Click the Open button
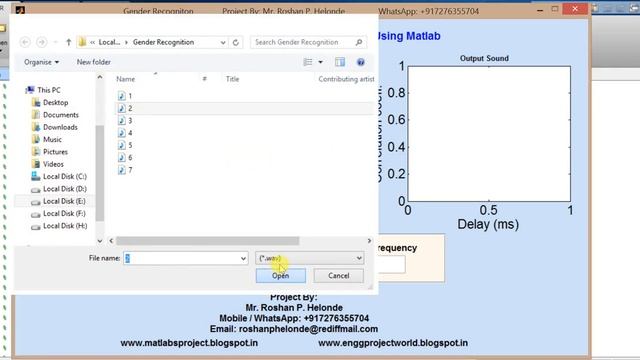The image size is (640, 360). coord(280,276)
